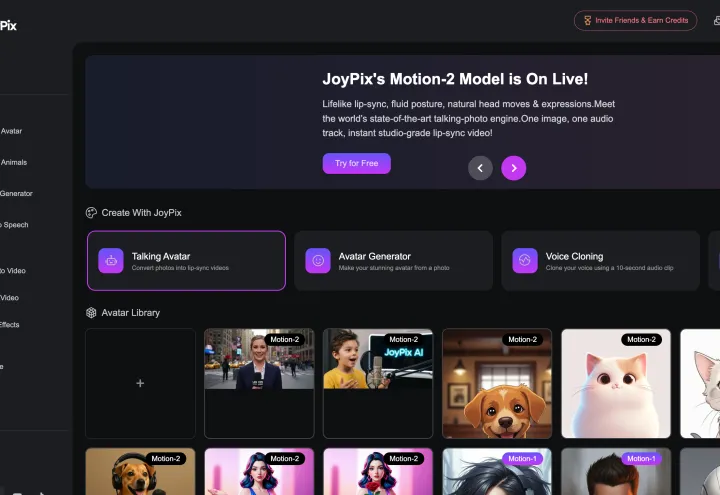Click 'Clone your voice using a 10-second audio clip' text

coord(609,268)
